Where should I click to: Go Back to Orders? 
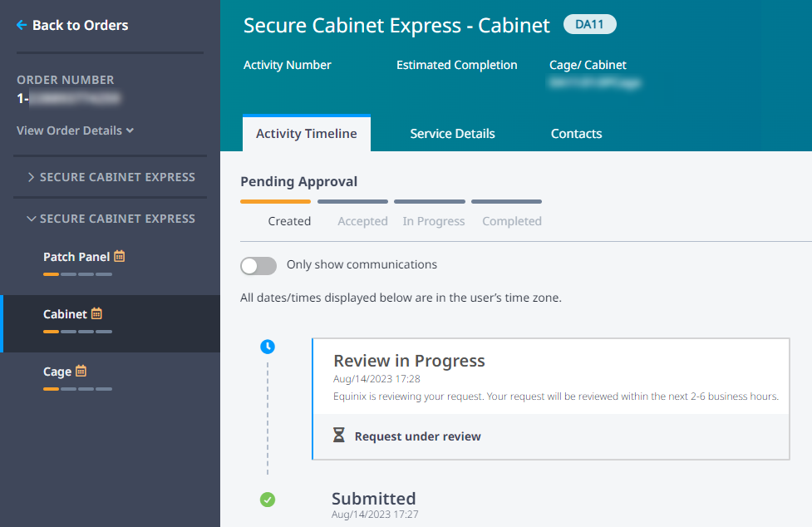click(x=81, y=25)
